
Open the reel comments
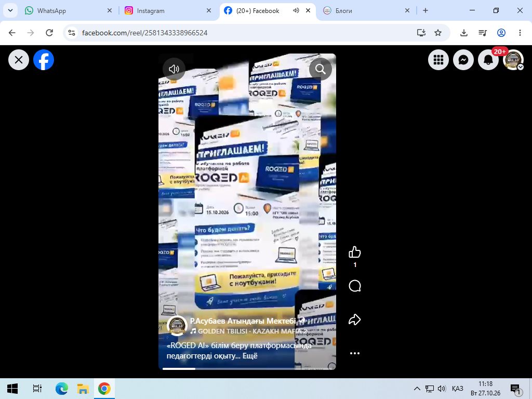354,286
